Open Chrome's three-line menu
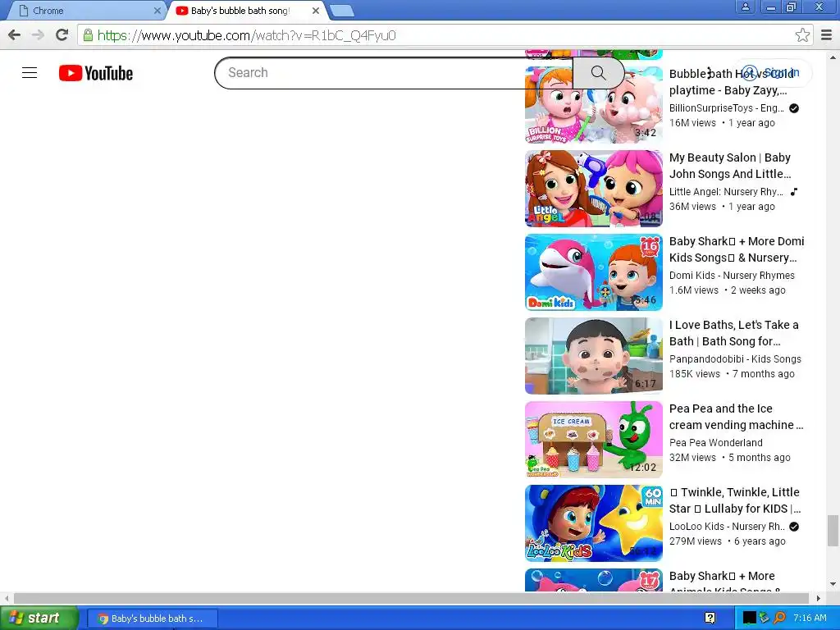The image size is (840, 630). click(x=826, y=35)
